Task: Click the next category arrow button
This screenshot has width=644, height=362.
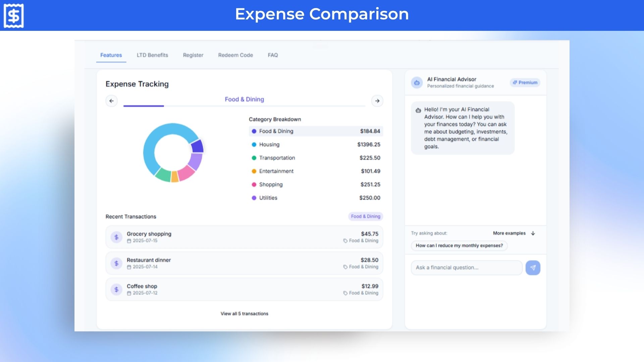Action: pos(377,101)
